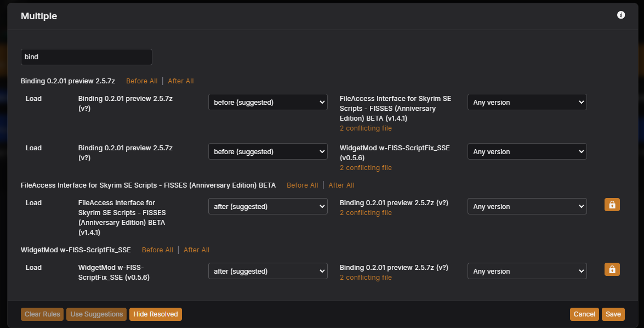Open the info icon in dialog header
The width and height of the screenshot is (644, 328).
tap(621, 15)
